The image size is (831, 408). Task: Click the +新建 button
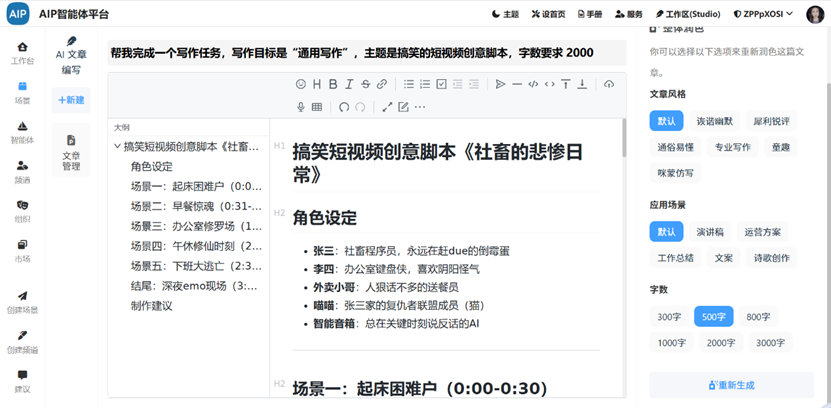click(71, 100)
